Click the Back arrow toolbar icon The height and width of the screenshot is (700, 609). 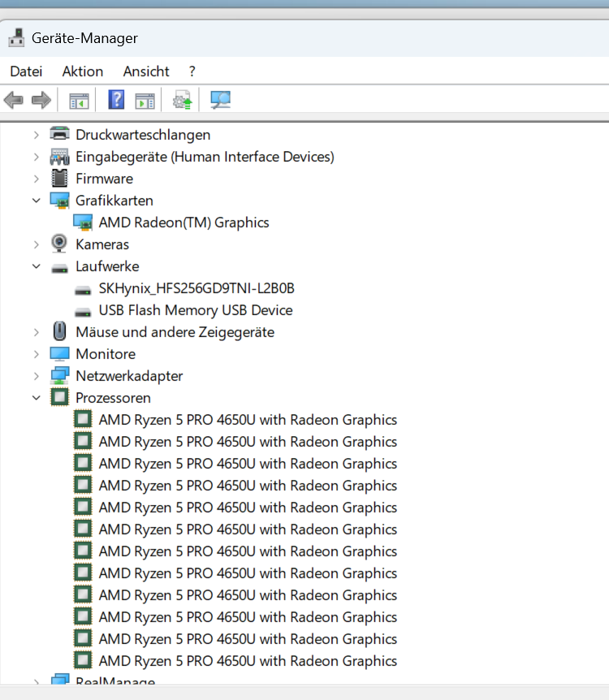point(13,100)
